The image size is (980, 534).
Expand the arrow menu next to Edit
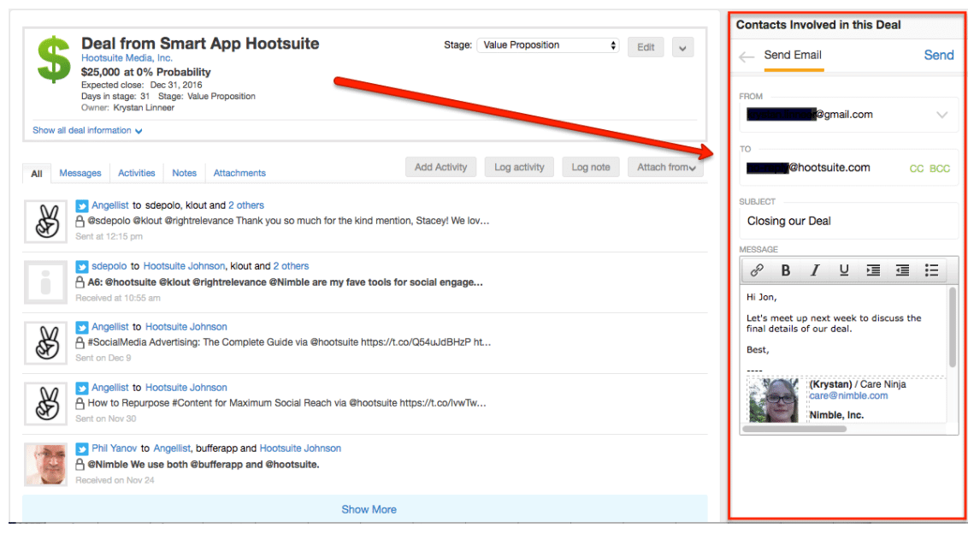tap(682, 48)
